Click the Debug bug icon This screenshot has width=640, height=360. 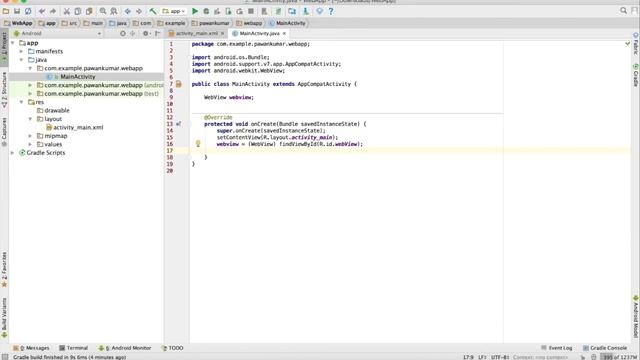tap(206, 11)
